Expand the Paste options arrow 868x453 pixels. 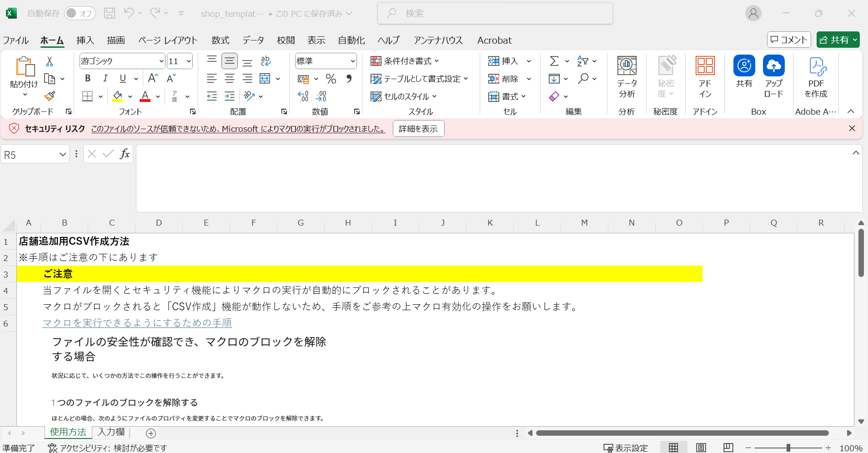pos(25,95)
